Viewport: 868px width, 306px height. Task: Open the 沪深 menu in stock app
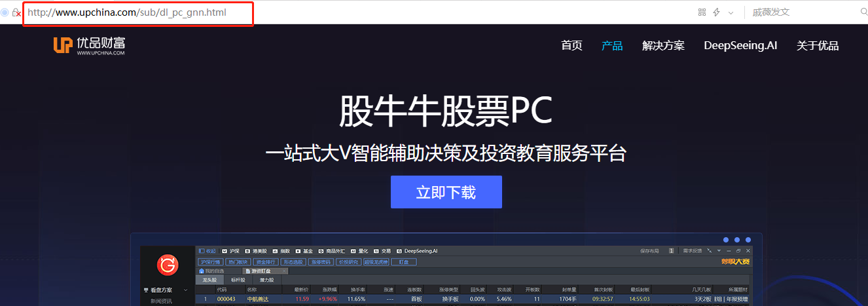[x=230, y=251]
